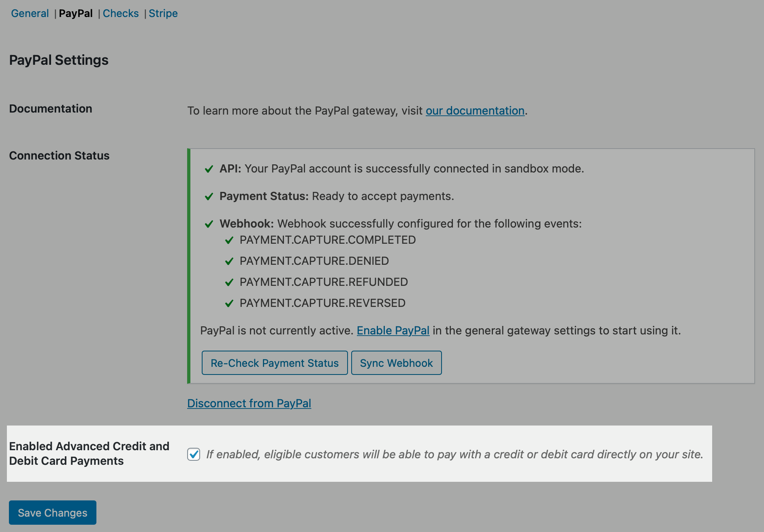The width and height of the screenshot is (764, 532).
Task: Open the PayPal documentation link
Action: pyautogui.click(x=474, y=111)
